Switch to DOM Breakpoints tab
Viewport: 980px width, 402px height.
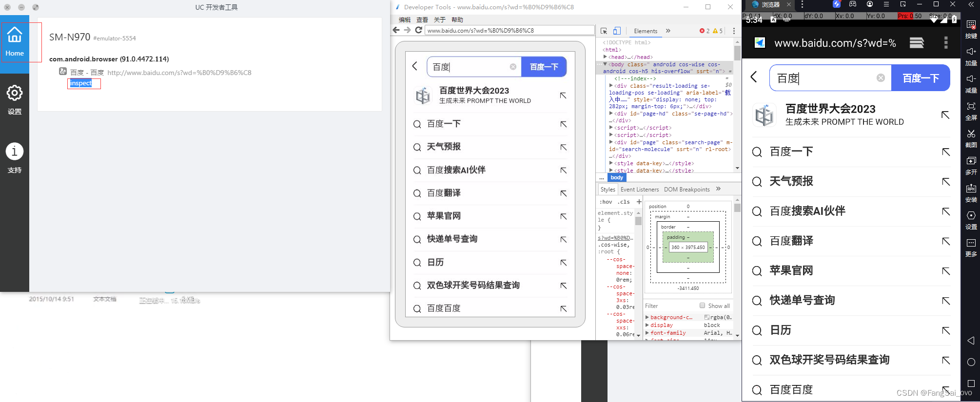coord(686,190)
